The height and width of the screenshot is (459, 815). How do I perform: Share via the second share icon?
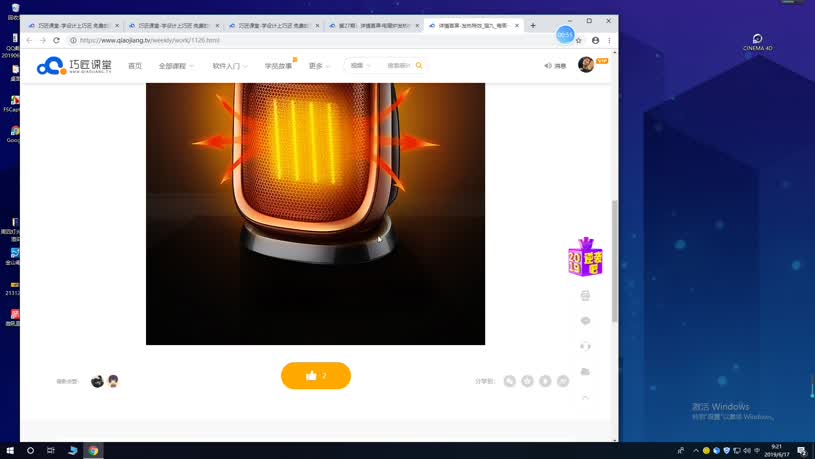[x=528, y=381]
